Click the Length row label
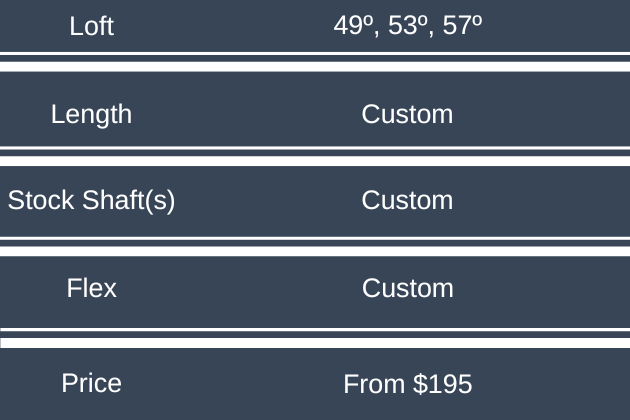Image resolution: width=630 pixels, height=420 pixels. [x=91, y=114]
